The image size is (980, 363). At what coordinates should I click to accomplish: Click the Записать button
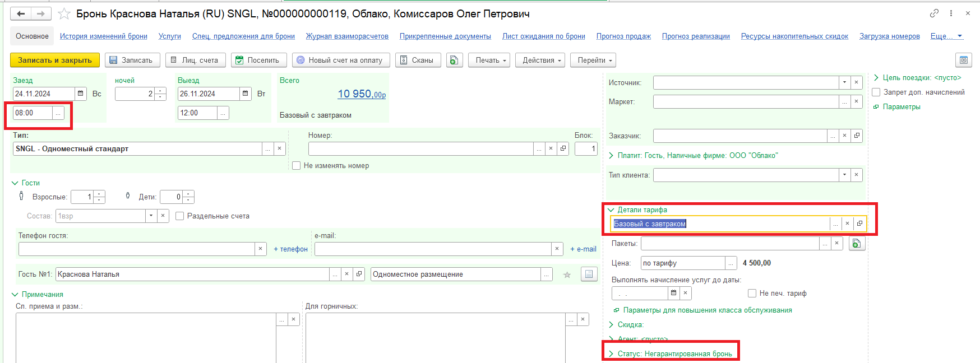(x=132, y=60)
